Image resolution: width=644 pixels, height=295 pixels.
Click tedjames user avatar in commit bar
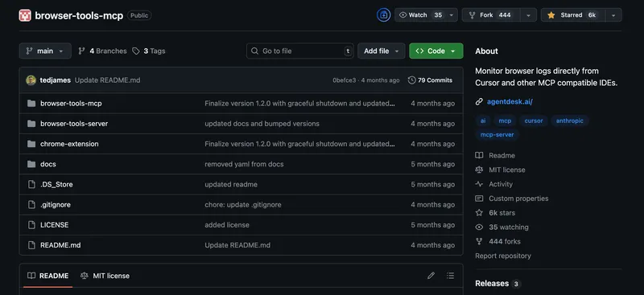[x=31, y=80]
